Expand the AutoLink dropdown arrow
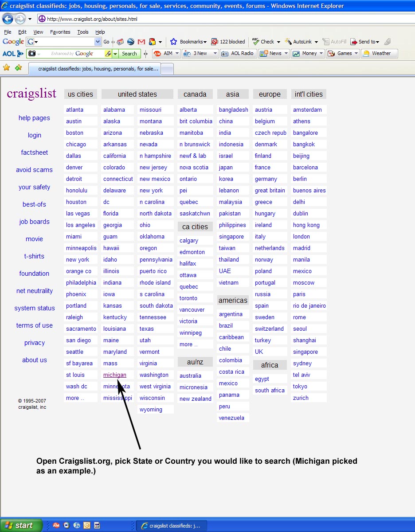Screen dimensions: 415x532 pos(316,42)
